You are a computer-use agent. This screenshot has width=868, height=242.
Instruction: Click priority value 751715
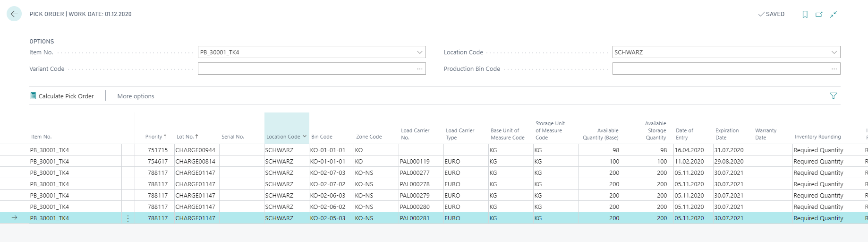tap(158, 150)
